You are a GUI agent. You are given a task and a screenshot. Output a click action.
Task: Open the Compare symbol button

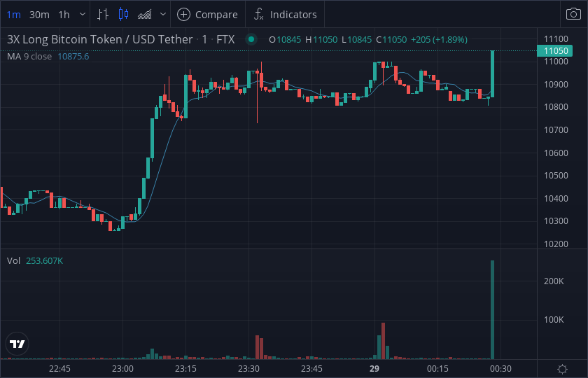207,15
